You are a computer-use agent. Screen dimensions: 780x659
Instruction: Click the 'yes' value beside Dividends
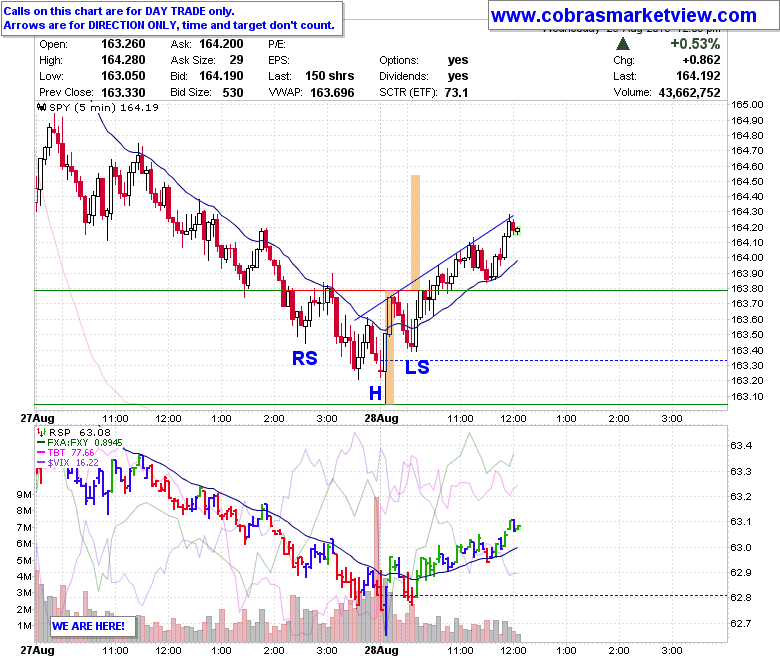[458, 76]
